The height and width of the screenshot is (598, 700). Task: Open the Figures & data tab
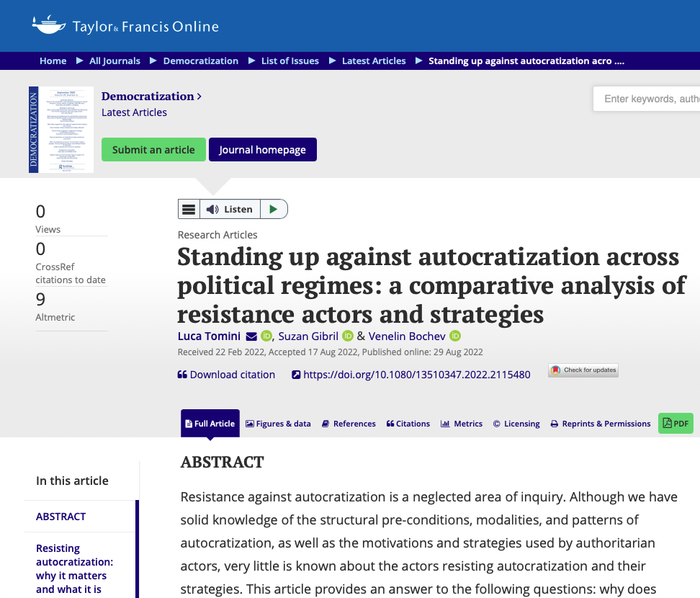(x=278, y=424)
